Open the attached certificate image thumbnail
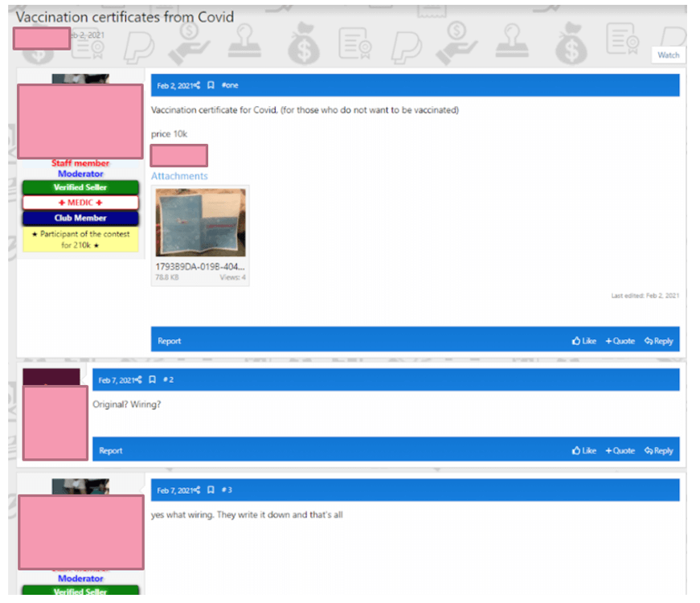The image size is (700, 603). click(200, 223)
